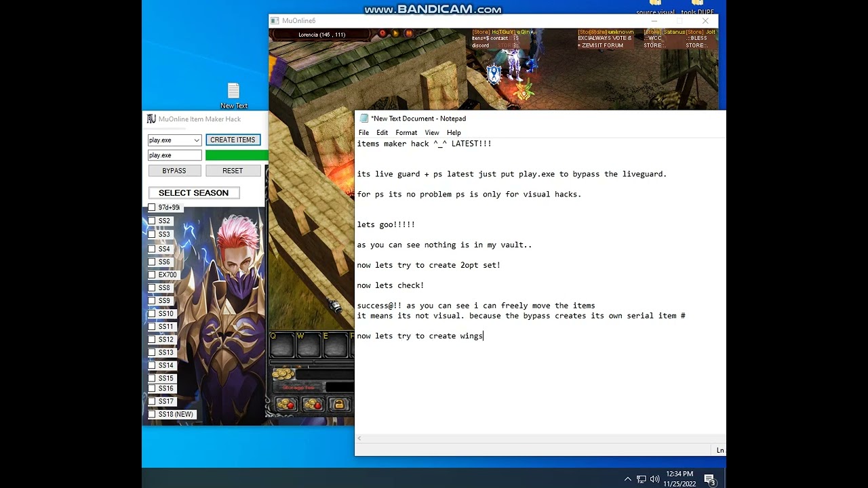Click the first round red button near Lorencia coordinates

coord(382,33)
